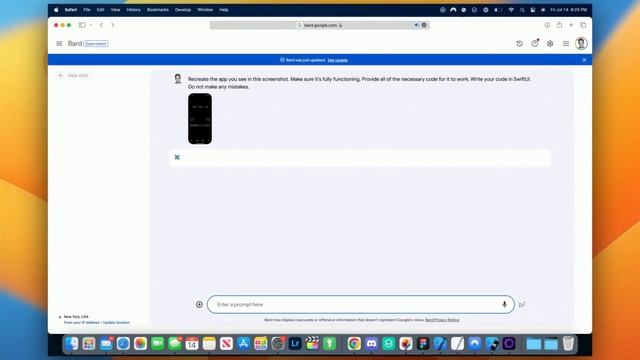The width and height of the screenshot is (640, 360).
Task: Open Launchpad from the Dock
Action: [x=89, y=344]
